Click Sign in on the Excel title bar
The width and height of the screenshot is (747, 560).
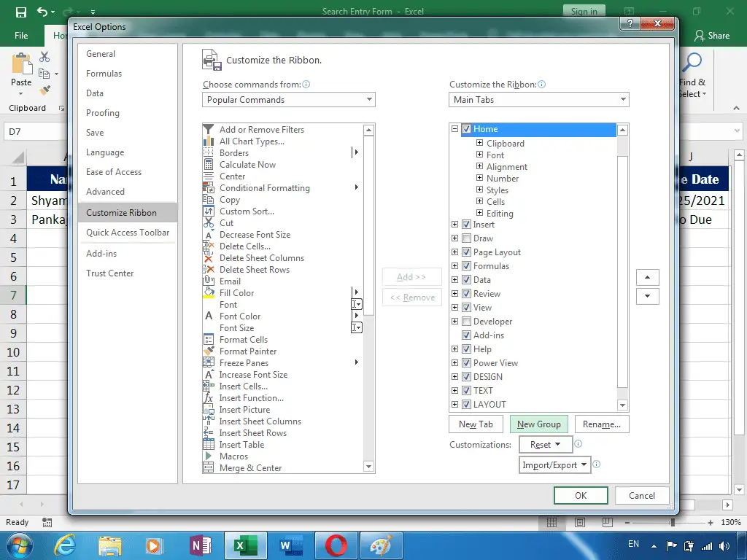(584, 12)
